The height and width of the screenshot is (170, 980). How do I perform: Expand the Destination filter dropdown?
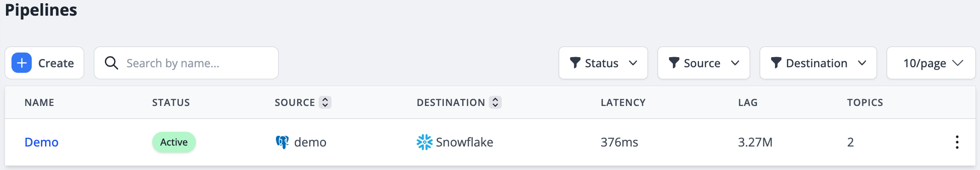pyautogui.click(x=818, y=63)
